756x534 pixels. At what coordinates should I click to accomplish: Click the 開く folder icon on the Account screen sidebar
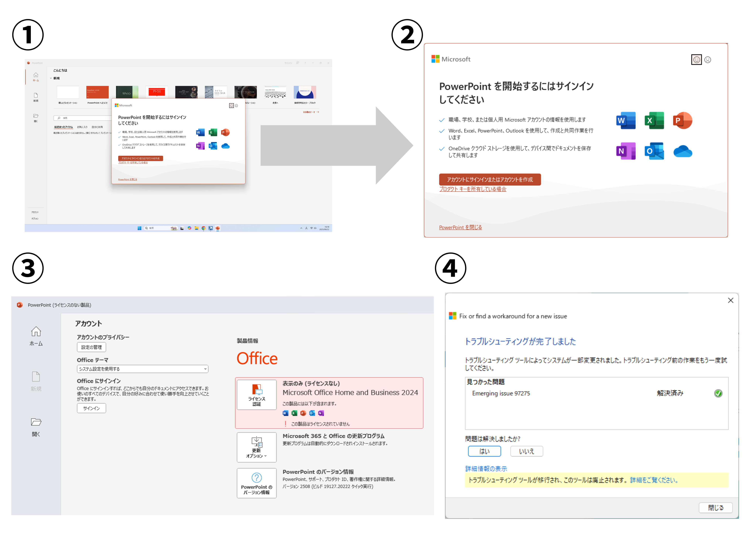(36, 422)
